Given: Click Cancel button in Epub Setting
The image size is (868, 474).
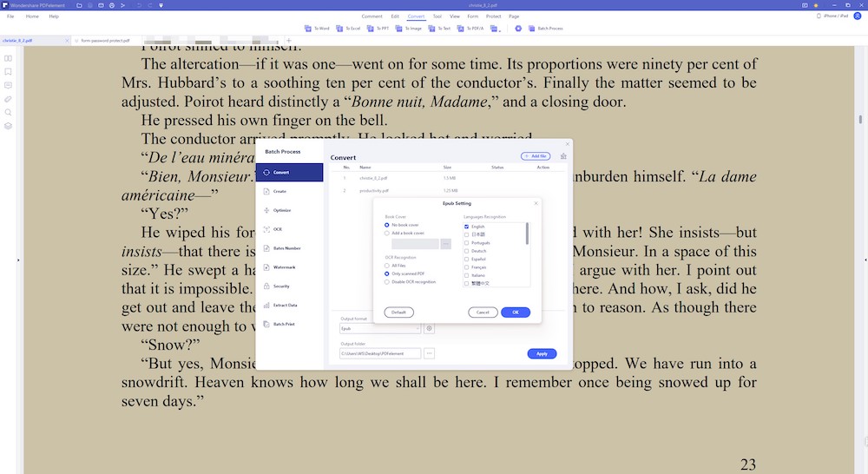Looking at the screenshot, I should point(483,313).
